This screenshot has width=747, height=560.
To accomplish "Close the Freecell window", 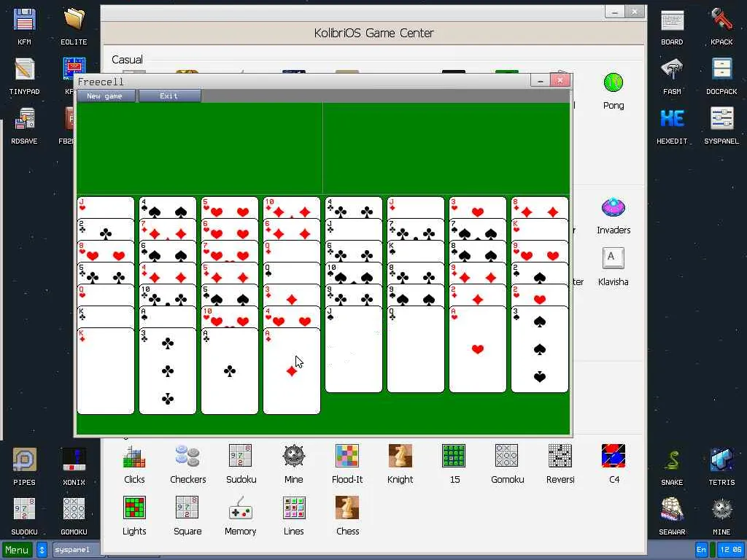I will 560,80.
